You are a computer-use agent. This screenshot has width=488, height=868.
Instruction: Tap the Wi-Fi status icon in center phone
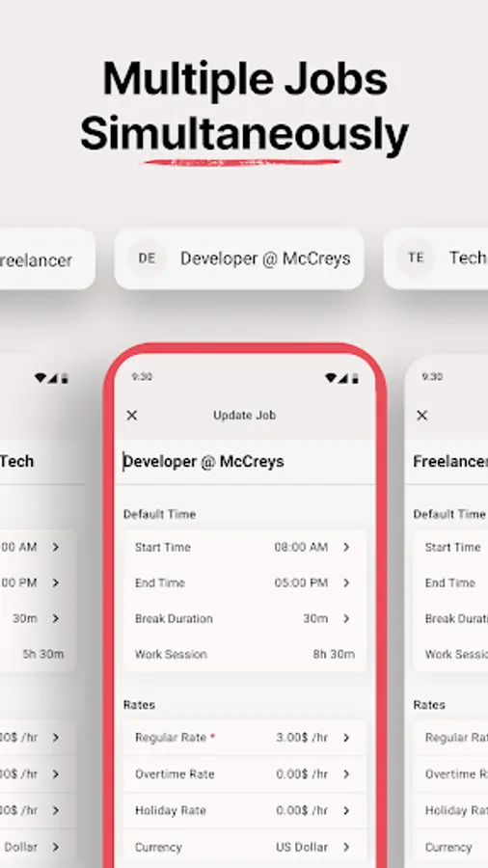coord(330,377)
